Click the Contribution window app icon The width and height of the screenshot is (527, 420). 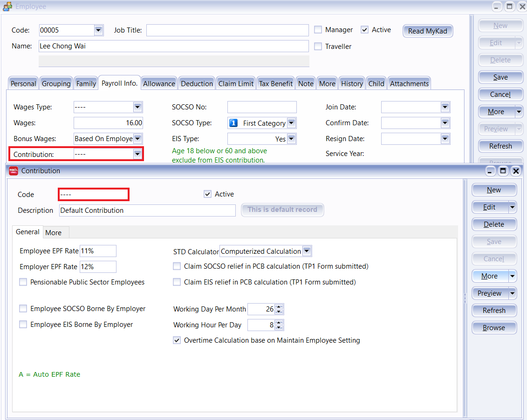[14, 171]
